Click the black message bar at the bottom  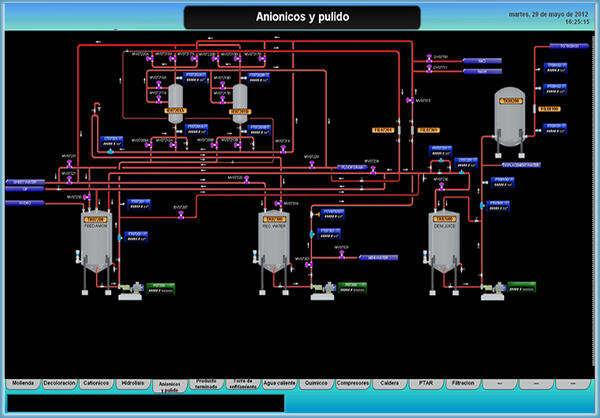pyautogui.click(x=146, y=403)
